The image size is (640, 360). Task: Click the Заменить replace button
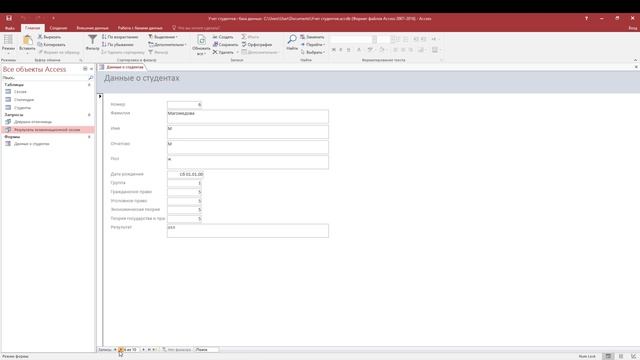click(x=313, y=37)
